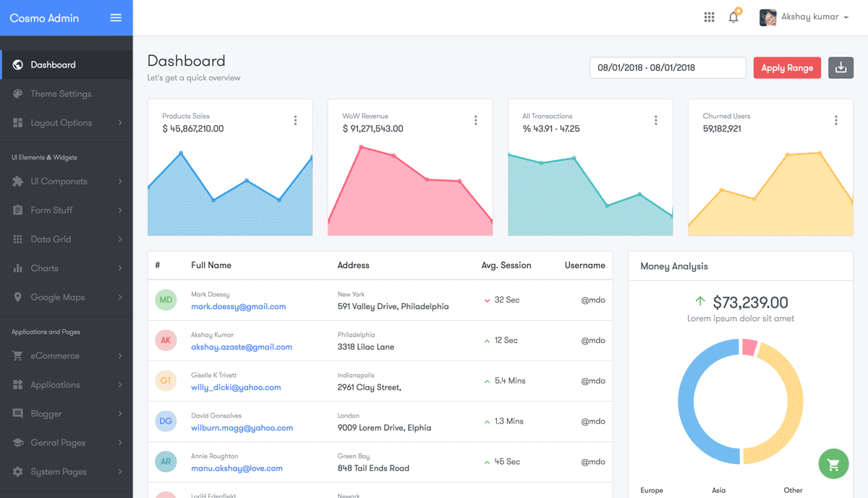Select the Form Stuff menu label
Image resolution: width=868 pixels, height=498 pixels.
tap(51, 211)
